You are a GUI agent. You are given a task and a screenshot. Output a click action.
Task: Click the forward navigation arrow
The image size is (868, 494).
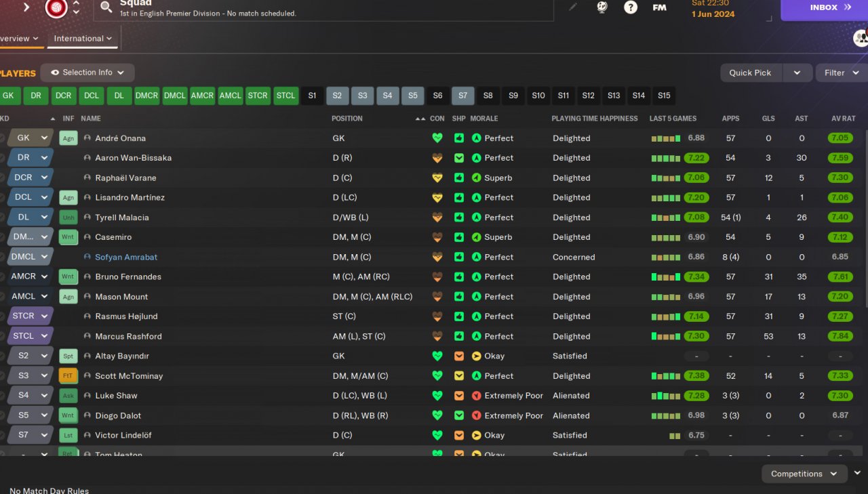tap(26, 7)
